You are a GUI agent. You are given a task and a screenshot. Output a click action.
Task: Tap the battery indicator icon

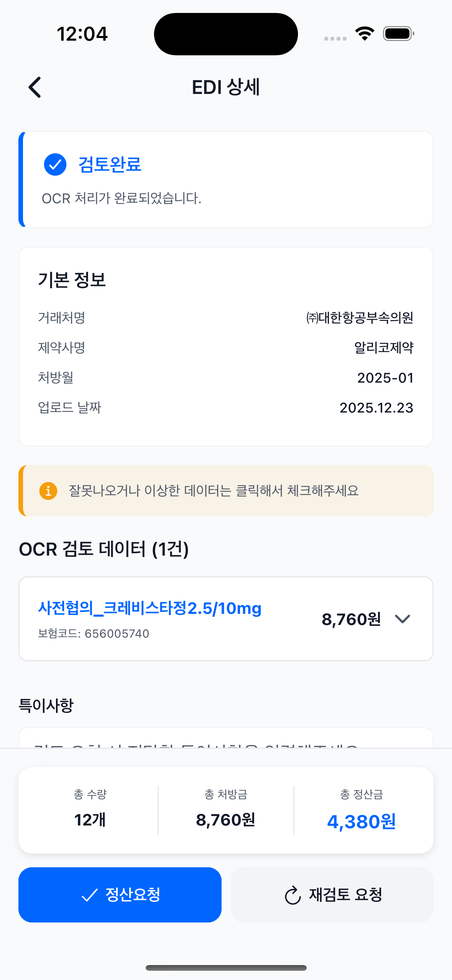[x=398, y=34]
